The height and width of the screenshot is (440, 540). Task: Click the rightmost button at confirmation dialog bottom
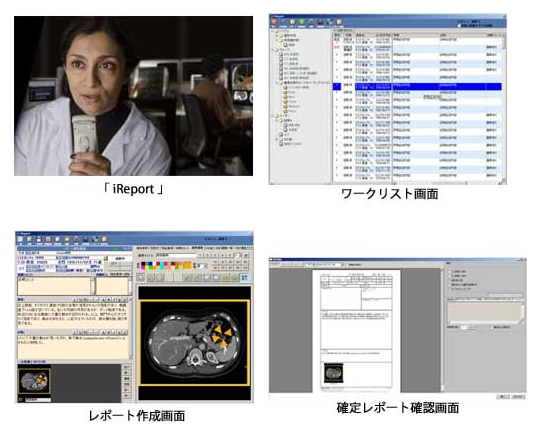[x=518, y=397]
